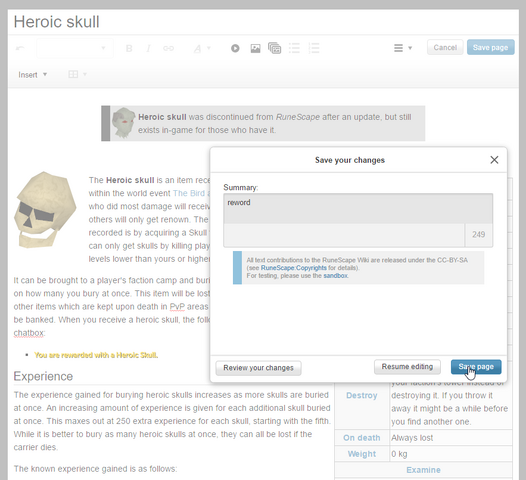Click the insert gallery icon
The height and width of the screenshot is (480, 526).
coord(274,48)
